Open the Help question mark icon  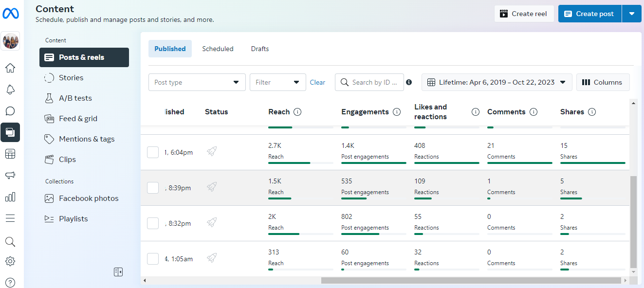click(x=10, y=283)
